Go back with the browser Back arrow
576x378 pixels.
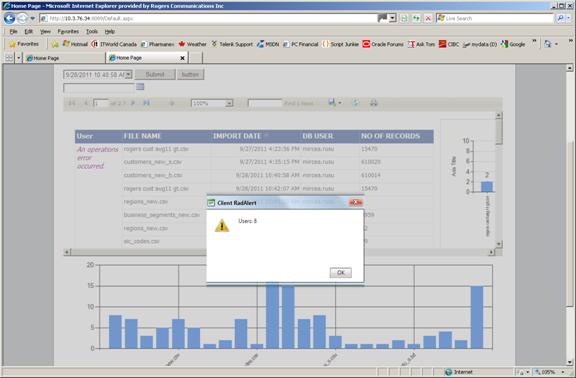[10, 18]
